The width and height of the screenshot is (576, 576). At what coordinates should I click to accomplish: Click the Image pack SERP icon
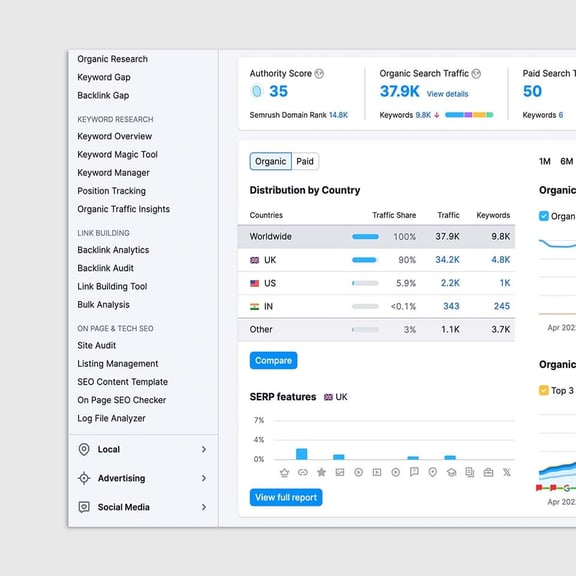(340, 472)
